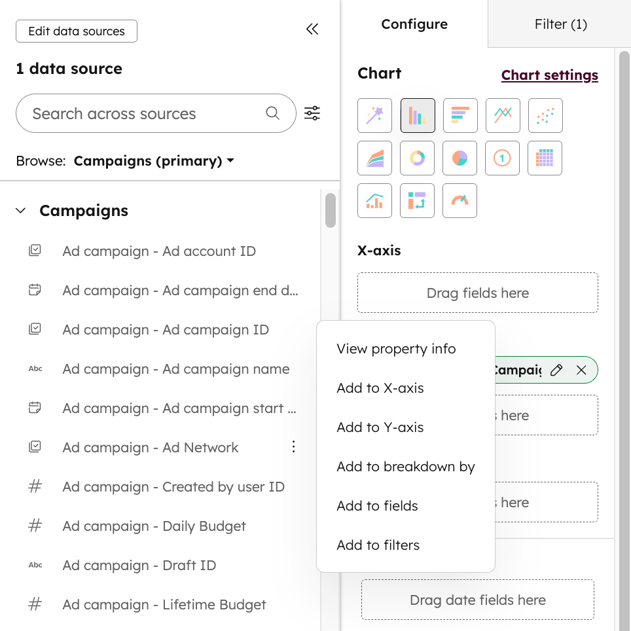This screenshot has height=631, width=631.
Task: Select the magic wand auto chart type
Action: tap(375, 116)
